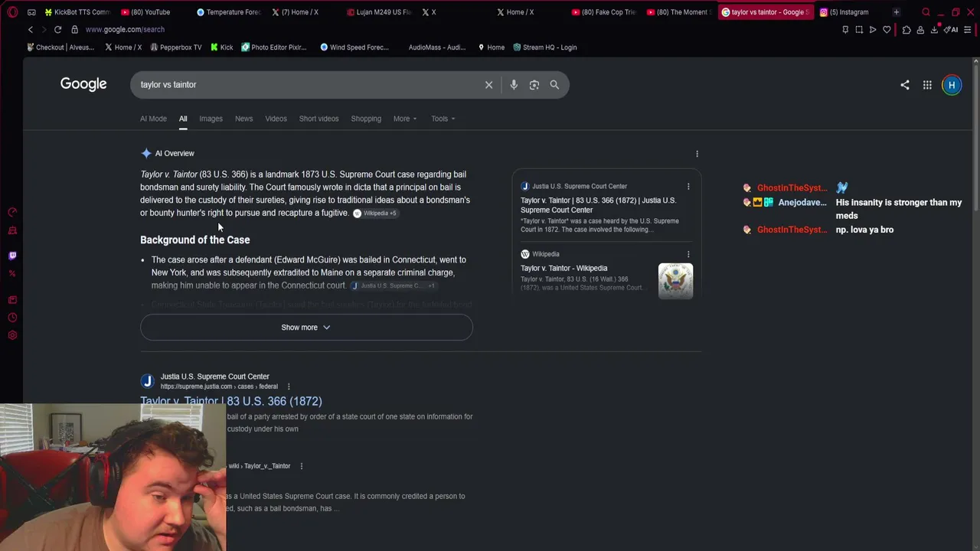Open the settings gear icon in sidebar
The height and width of the screenshot is (551, 980).
12,335
